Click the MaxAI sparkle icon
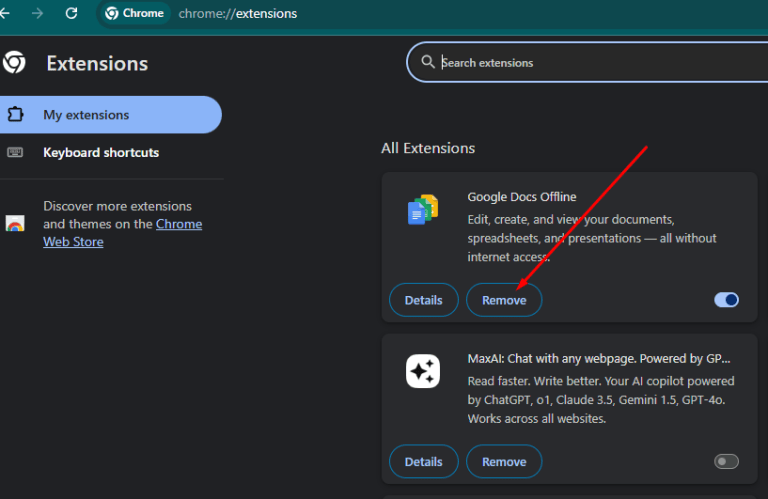This screenshot has height=499, width=768. (423, 371)
